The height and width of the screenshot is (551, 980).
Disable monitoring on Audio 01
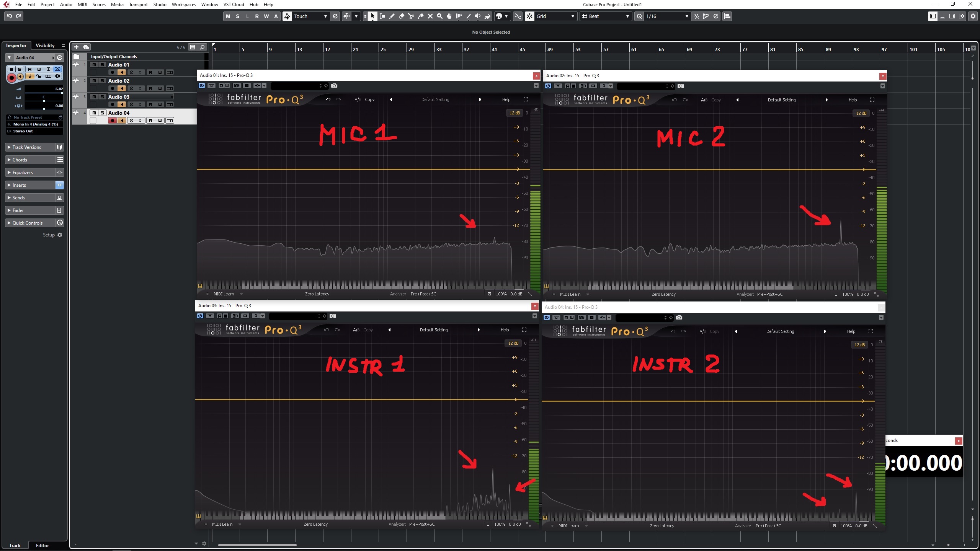[x=122, y=72]
